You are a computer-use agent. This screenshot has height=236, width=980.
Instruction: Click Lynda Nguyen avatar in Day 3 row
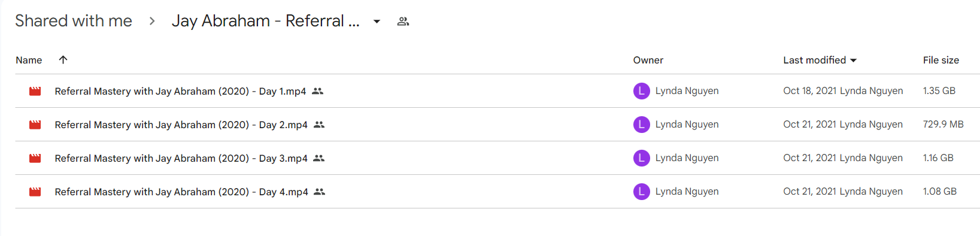(x=642, y=158)
